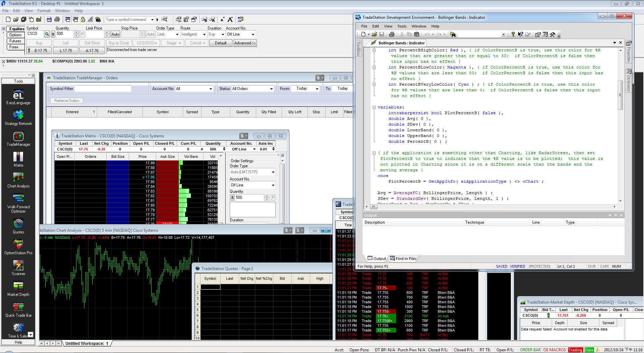This screenshot has width=644, height=353.
Task: Click the Symbol Filter input in TradeManager
Action: coord(103,89)
